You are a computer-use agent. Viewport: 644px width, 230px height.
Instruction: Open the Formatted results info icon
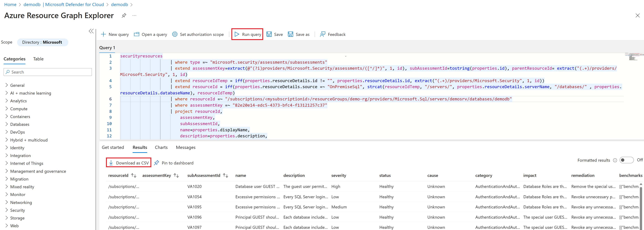coord(615,160)
